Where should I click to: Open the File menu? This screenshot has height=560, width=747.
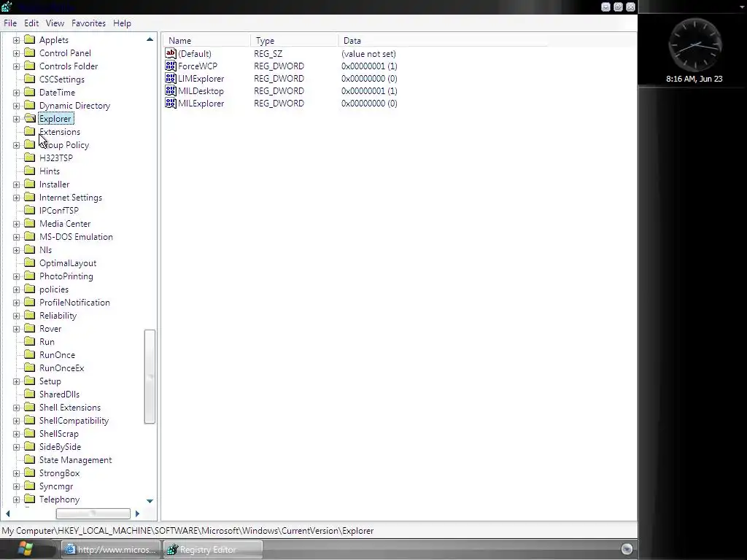pos(10,23)
